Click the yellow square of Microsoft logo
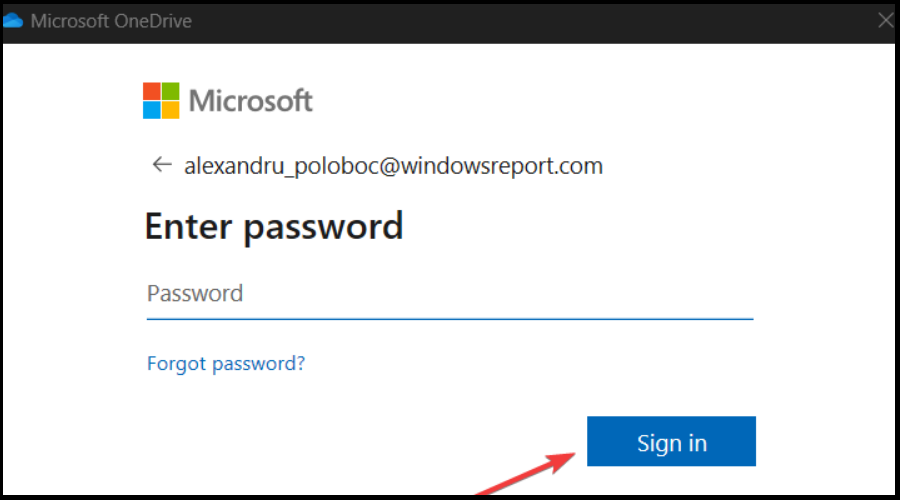This screenshot has width=900, height=500. pos(170,110)
